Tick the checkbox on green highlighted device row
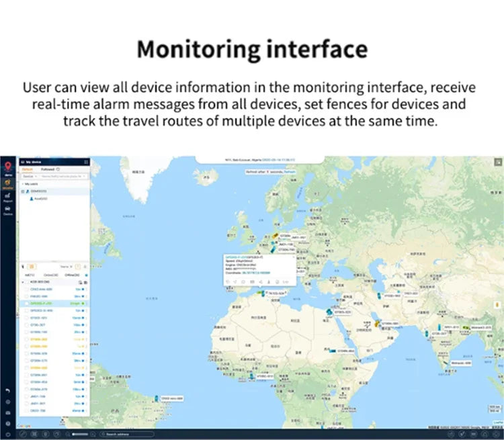The width and height of the screenshot is (504, 440). coord(27,304)
